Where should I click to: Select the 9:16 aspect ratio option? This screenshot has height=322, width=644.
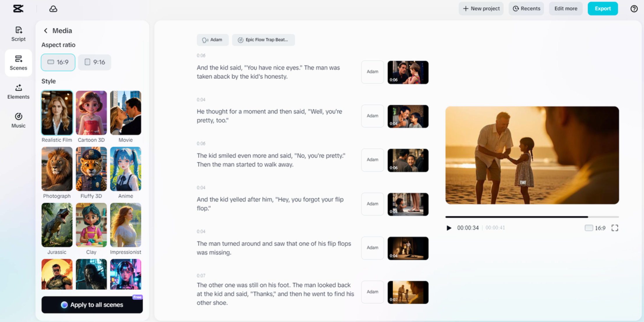point(95,62)
